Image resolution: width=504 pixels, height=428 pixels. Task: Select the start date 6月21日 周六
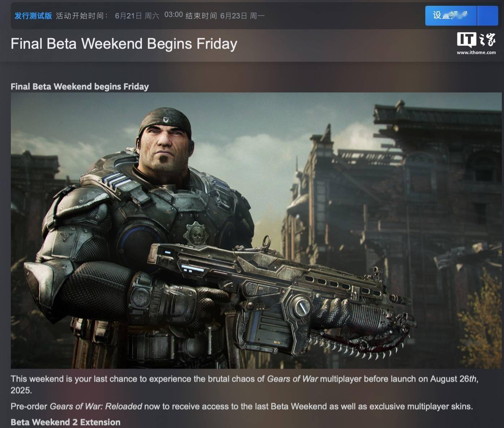pyautogui.click(x=137, y=16)
